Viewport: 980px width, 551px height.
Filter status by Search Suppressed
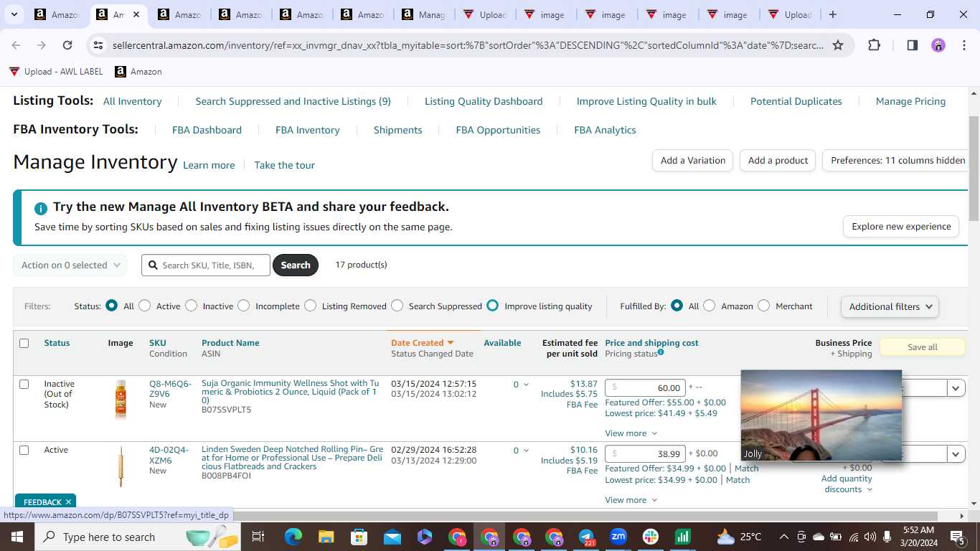click(x=397, y=306)
